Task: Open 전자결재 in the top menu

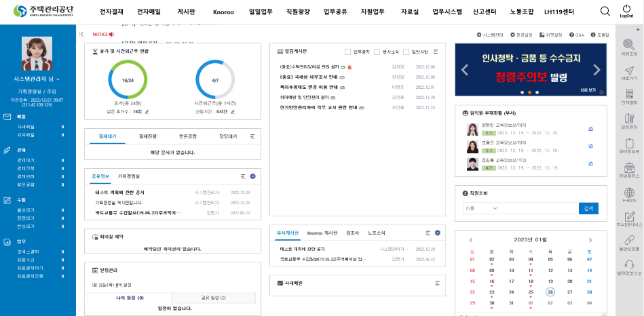Action: [x=113, y=12]
